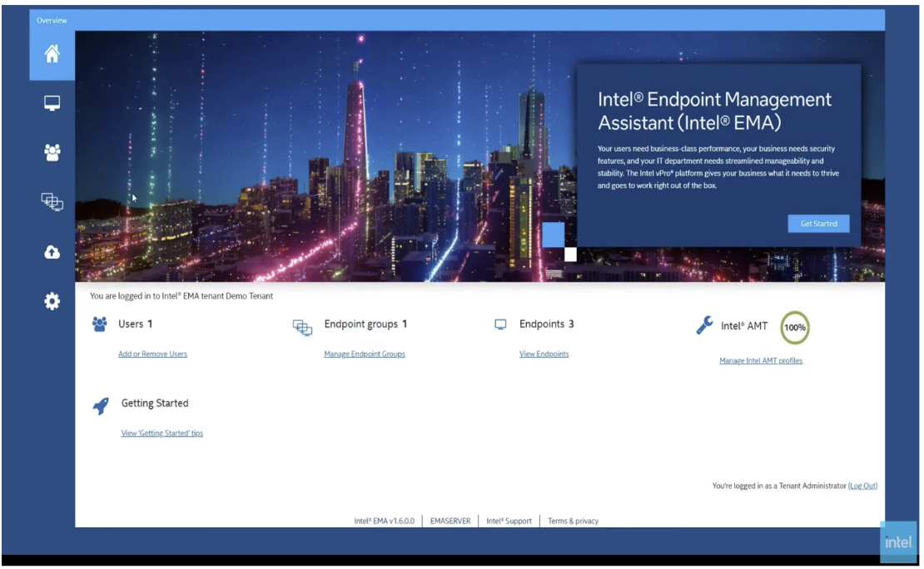Open the cloud upload sidebar icon
This screenshot has width=924, height=569.
pyautogui.click(x=52, y=252)
